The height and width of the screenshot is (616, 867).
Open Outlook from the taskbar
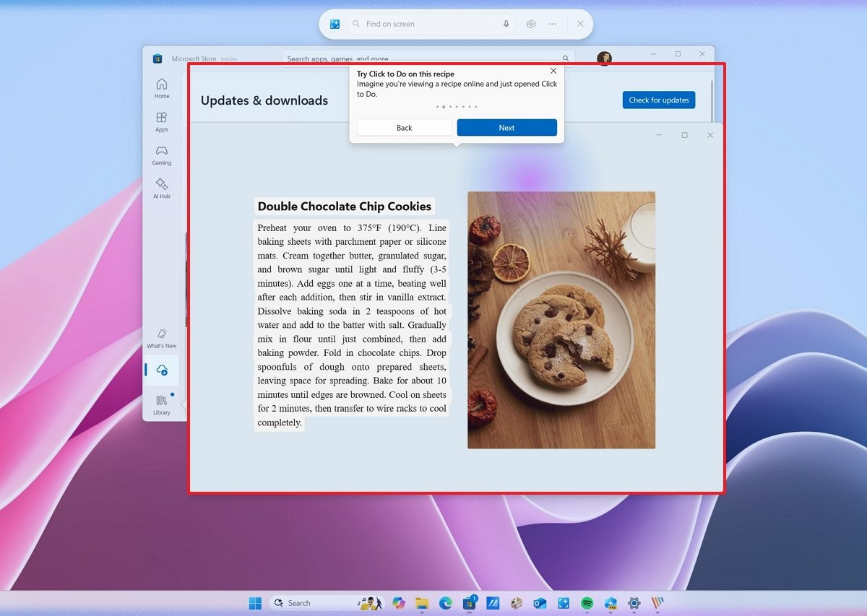coord(539,602)
